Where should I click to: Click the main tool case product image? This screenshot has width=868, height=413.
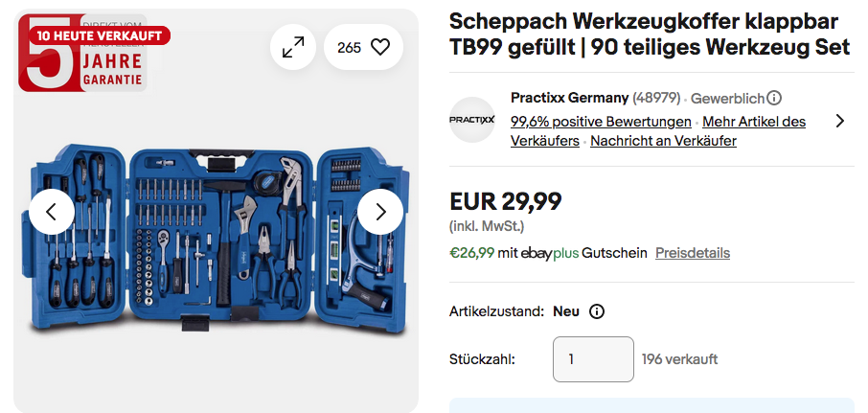click(x=216, y=240)
